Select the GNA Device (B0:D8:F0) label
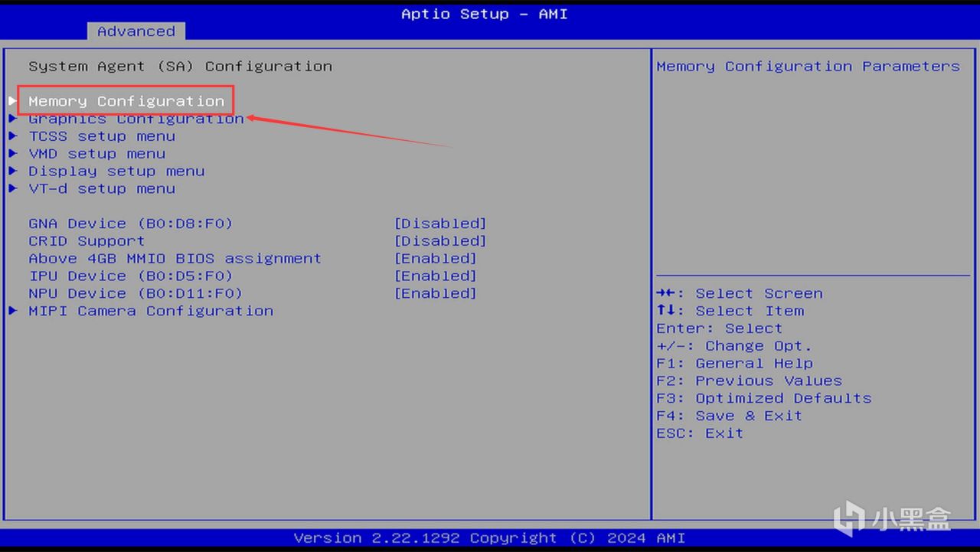 click(131, 224)
